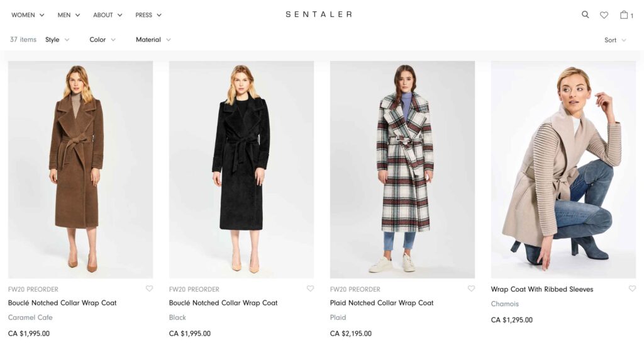The height and width of the screenshot is (347, 644).
Task: Open the search magnifier icon
Action: click(x=585, y=14)
